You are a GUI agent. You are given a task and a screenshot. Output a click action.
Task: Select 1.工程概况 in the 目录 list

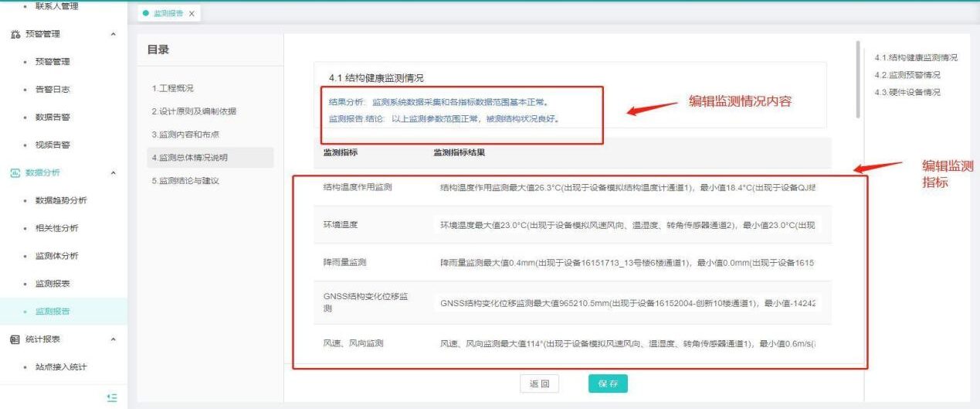[173, 88]
